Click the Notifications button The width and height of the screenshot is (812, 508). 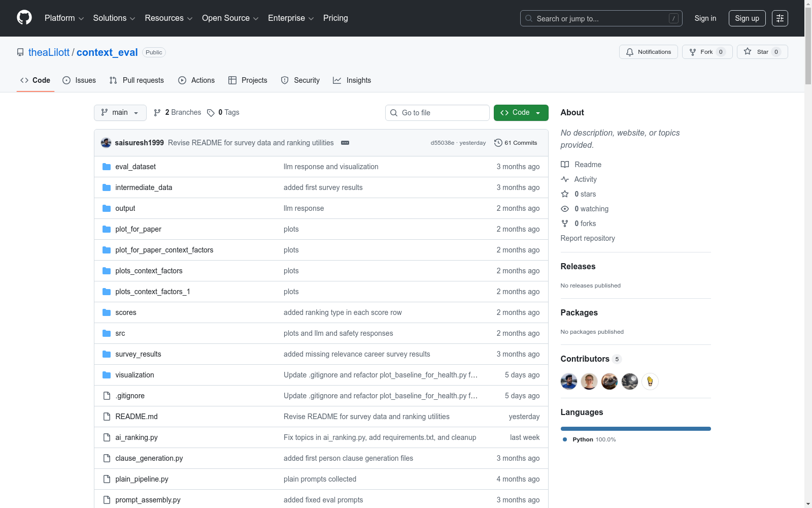click(649, 52)
